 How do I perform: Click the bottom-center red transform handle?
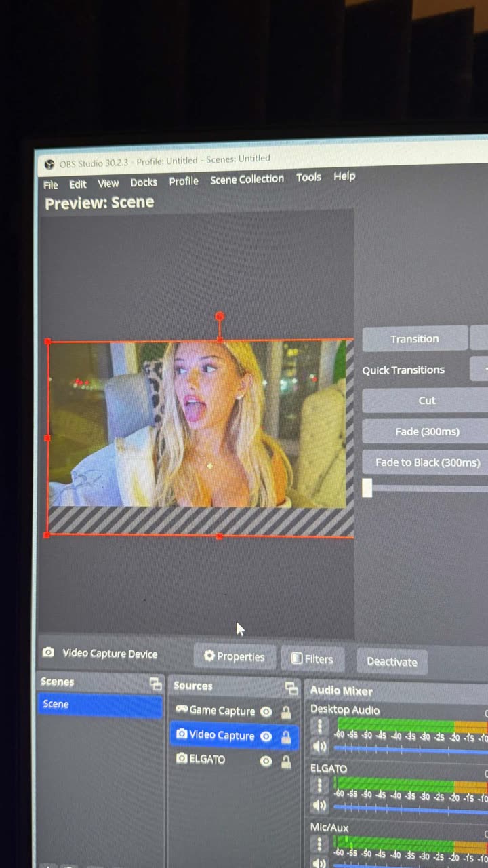(x=219, y=536)
